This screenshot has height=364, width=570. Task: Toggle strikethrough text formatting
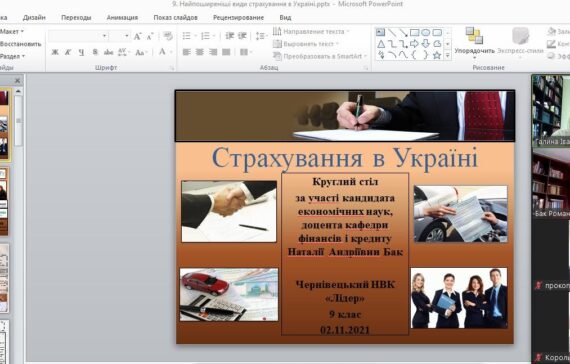(x=109, y=52)
